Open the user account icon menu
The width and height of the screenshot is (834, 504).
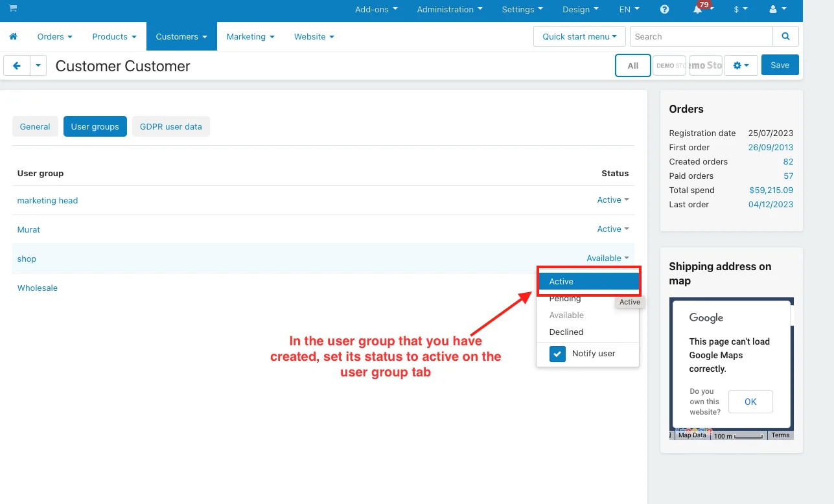(778, 10)
